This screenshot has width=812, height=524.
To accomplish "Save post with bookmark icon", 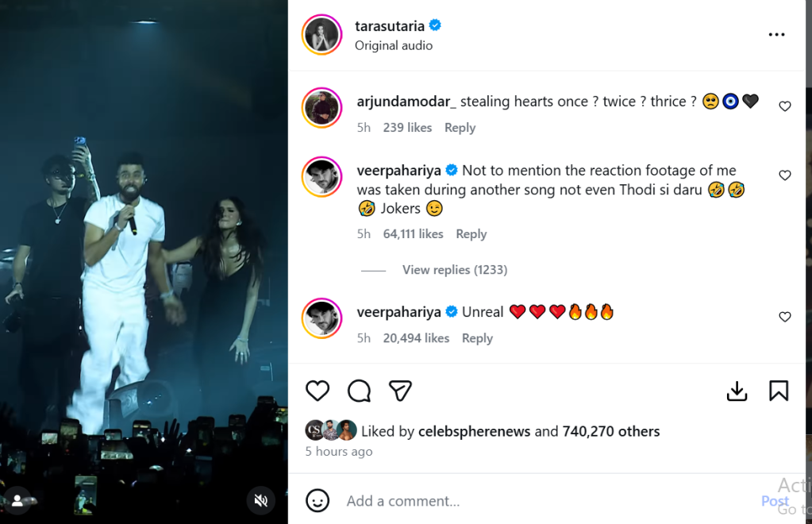I will (778, 391).
